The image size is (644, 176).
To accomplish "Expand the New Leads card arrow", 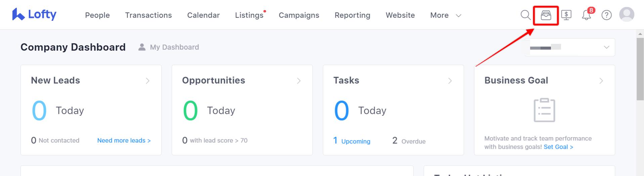I will [x=147, y=81].
